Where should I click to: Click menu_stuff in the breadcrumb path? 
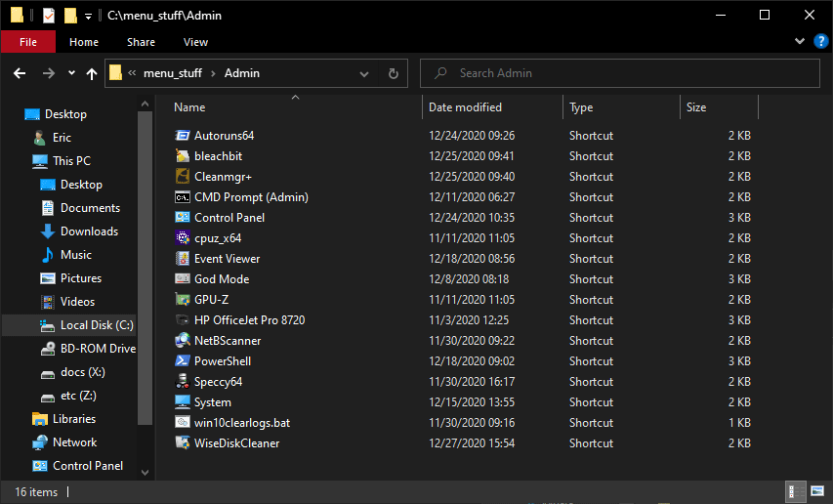[x=173, y=73]
